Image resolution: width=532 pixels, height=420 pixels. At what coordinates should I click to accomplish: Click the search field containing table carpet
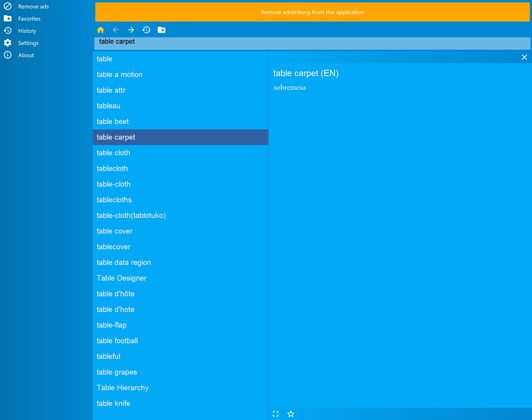click(312, 43)
